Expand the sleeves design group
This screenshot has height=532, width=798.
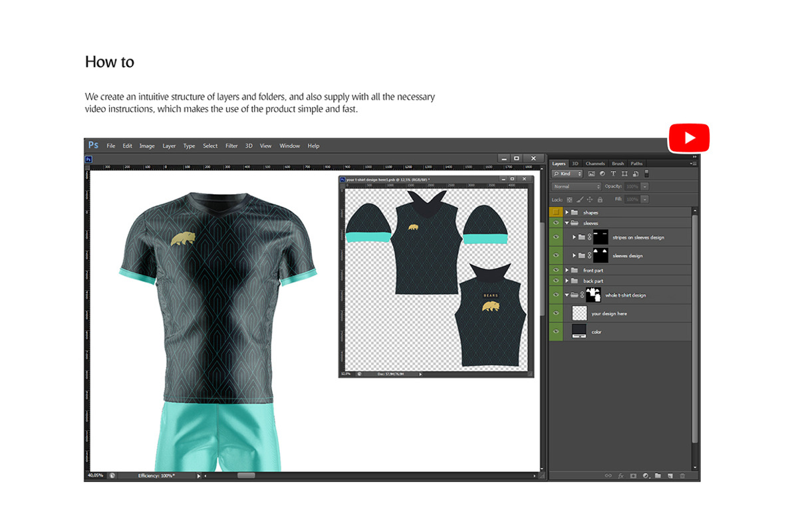point(575,255)
